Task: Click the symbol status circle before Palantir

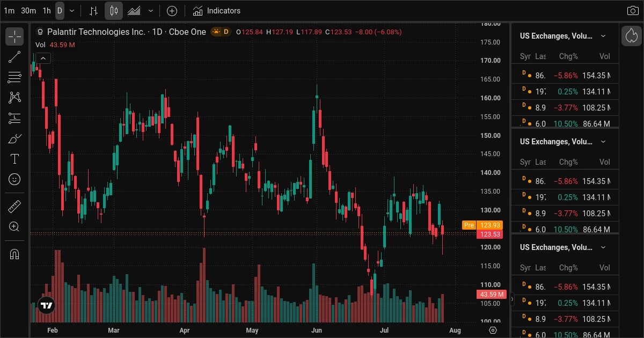Action: (x=40, y=32)
